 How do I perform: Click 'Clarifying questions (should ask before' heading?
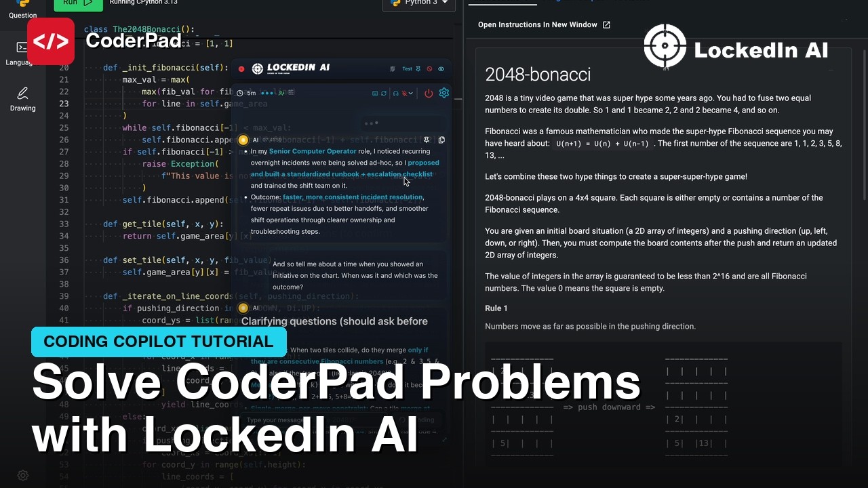pos(334,321)
